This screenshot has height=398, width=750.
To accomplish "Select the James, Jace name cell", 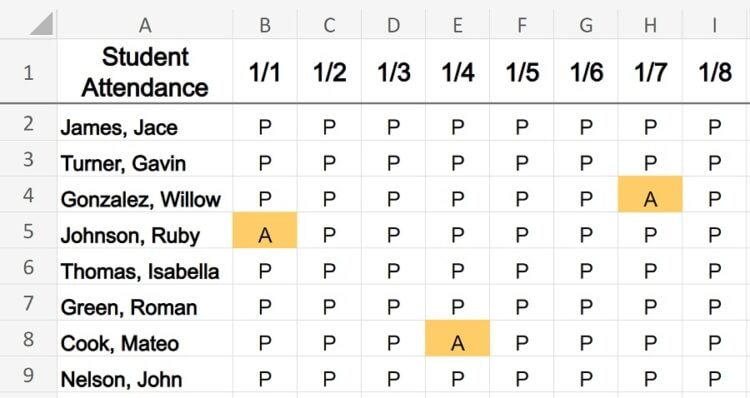I will pos(145,123).
